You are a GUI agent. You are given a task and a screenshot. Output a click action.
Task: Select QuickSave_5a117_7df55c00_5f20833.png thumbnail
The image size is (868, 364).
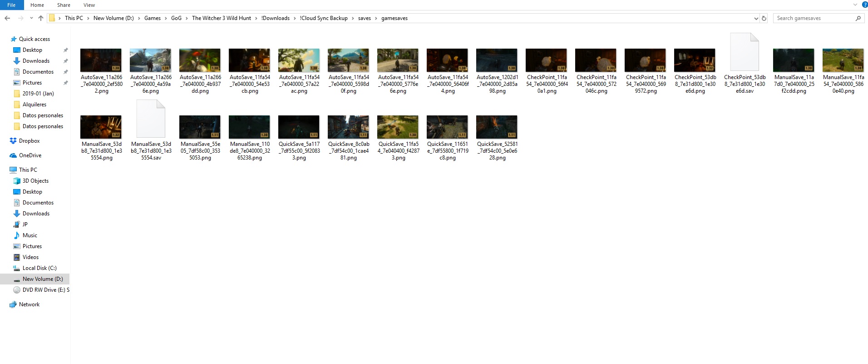tap(299, 127)
